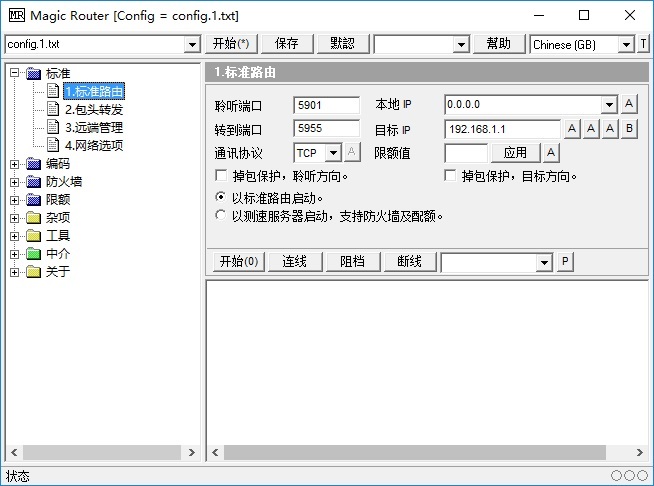Click the A button next to 应用
This screenshot has width=654, height=486.
coord(551,153)
